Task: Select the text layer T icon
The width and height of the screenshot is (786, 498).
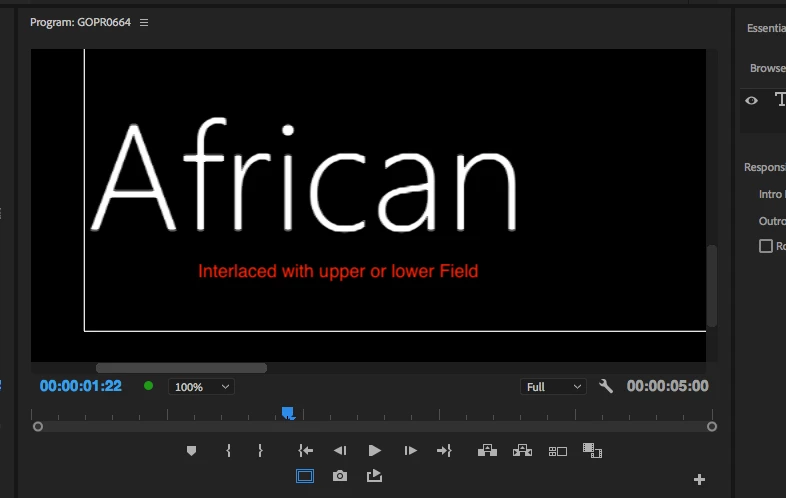Action: click(x=780, y=99)
